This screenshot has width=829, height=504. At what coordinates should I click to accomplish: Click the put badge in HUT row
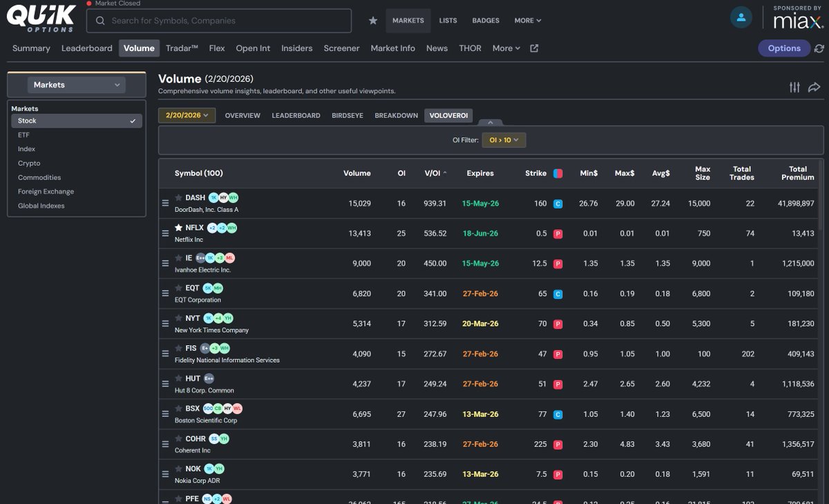click(x=558, y=385)
